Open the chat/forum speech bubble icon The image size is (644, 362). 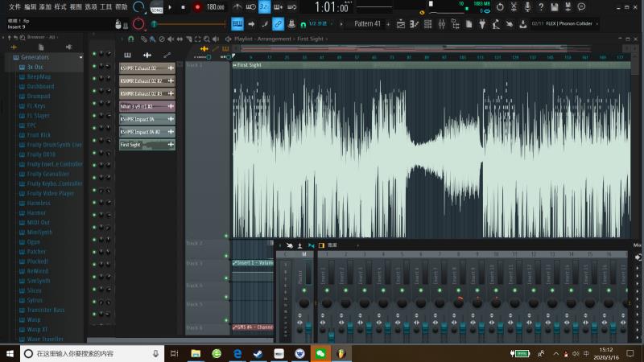581,7
